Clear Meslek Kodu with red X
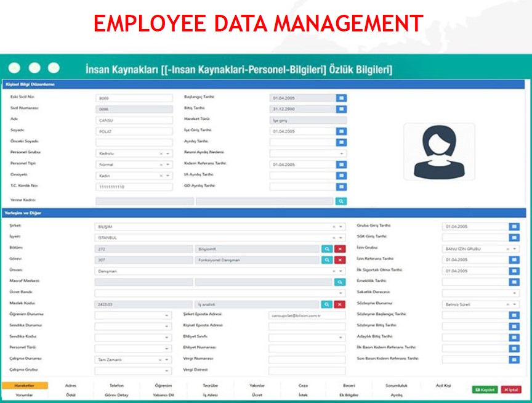This screenshot has width=532, height=403. pyautogui.click(x=340, y=304)
